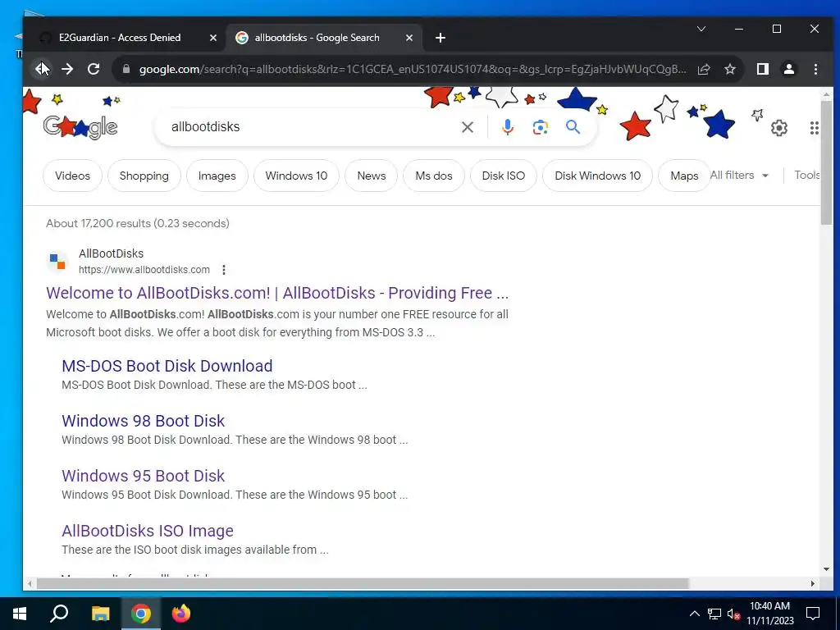Click the horizontal scrollbar left arrow
The width and height of the screenshot is (840, 630).
tap(30, 583)
